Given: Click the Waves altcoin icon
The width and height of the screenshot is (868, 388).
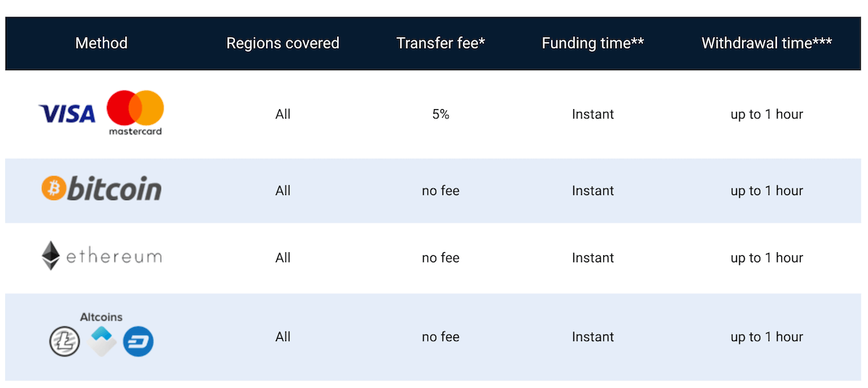Looking at the screenshot, I should pos(103,342).
